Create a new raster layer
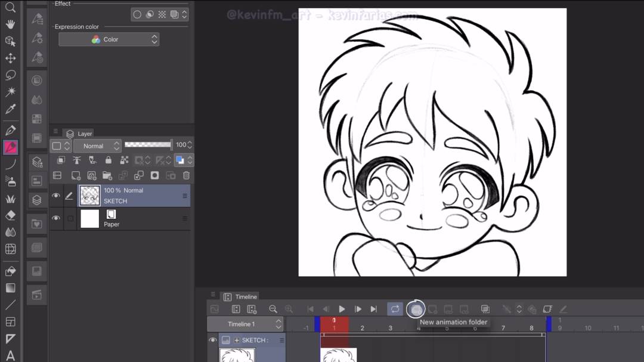The width and height of the screenshot is (644, 362). tap(76, 175)
